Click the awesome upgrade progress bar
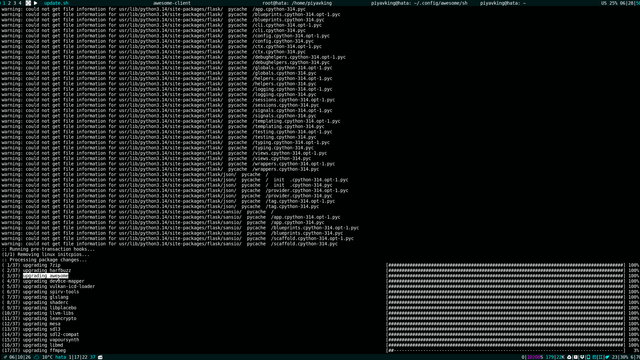 (505, 276)
